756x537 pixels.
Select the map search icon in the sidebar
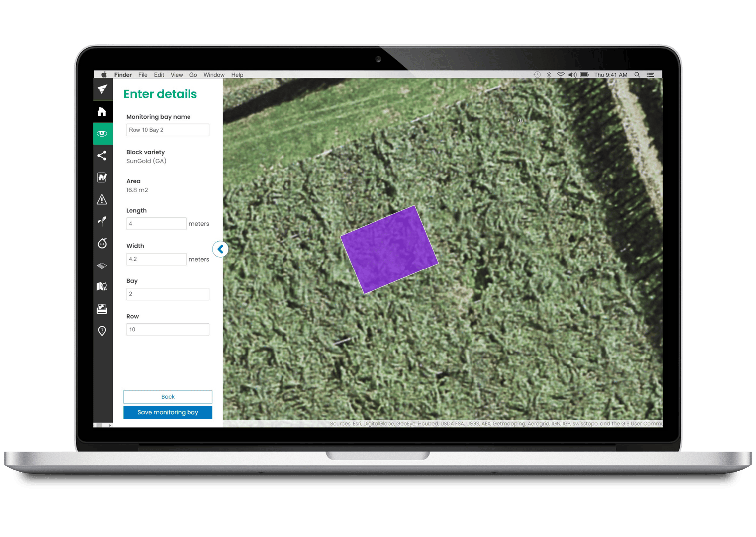[102, 286]
